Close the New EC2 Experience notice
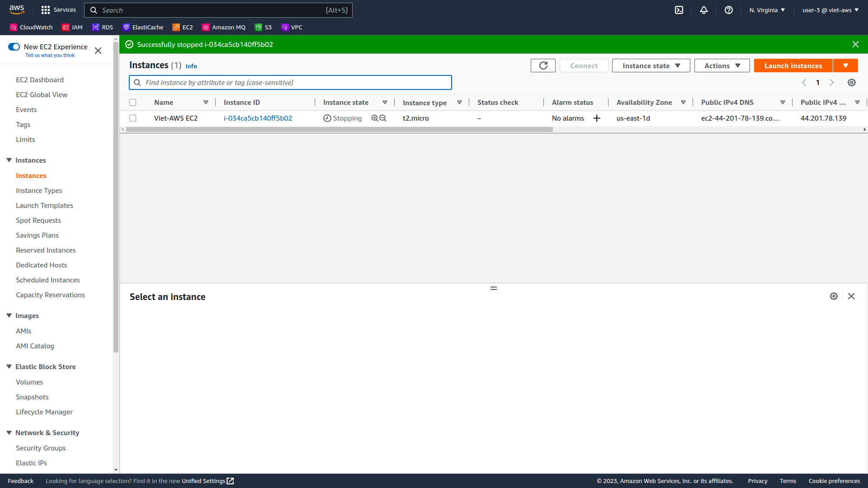The height and width of the screenshot is (488, 868). pos(98,51)
